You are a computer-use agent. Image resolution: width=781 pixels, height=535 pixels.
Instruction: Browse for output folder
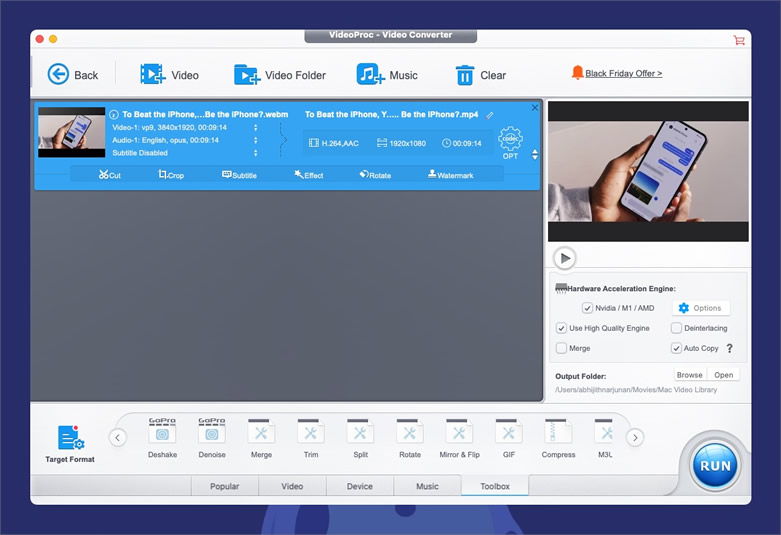[x=689, y=375]
